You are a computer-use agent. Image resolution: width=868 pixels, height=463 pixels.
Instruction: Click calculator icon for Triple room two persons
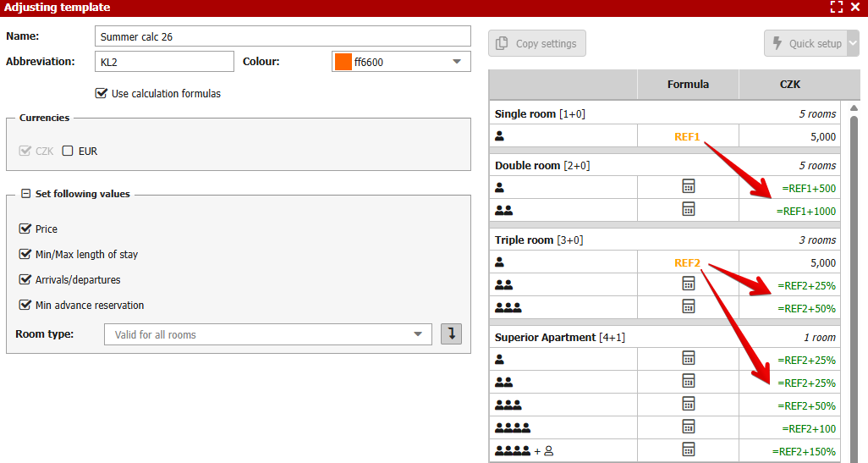tap(688, 284)
